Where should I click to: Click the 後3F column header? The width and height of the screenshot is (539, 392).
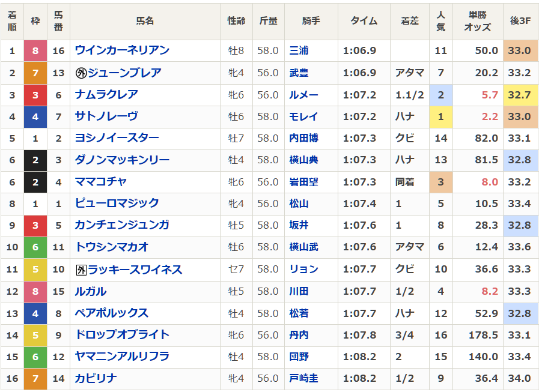point(519,21)
